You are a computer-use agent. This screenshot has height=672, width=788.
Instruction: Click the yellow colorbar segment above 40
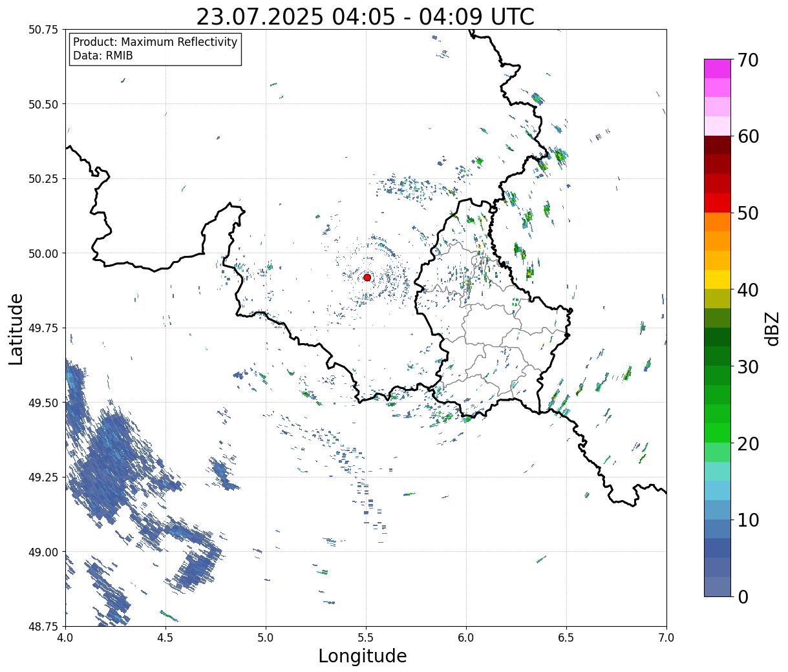(x=718, y=279)
